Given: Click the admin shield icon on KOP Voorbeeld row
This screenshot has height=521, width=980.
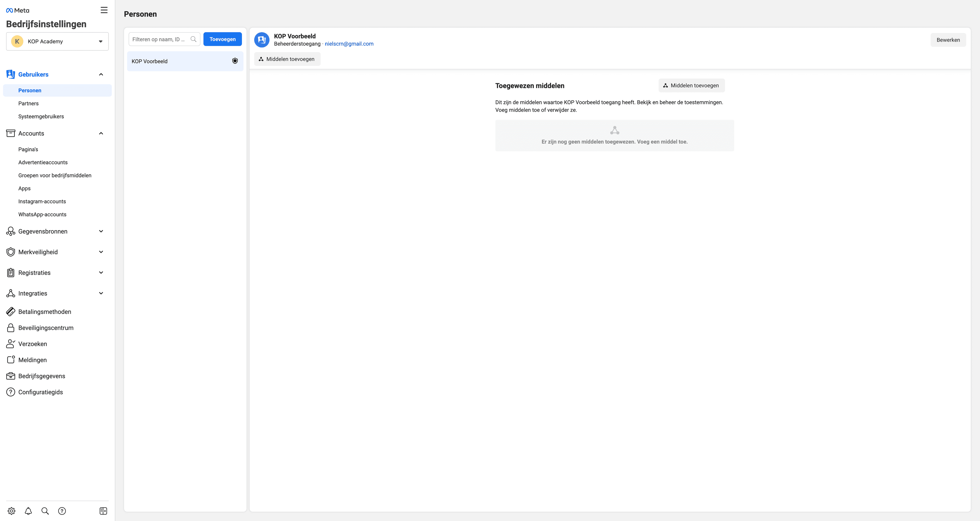Looking at the screenshot, I should click(x=235, y=61).
